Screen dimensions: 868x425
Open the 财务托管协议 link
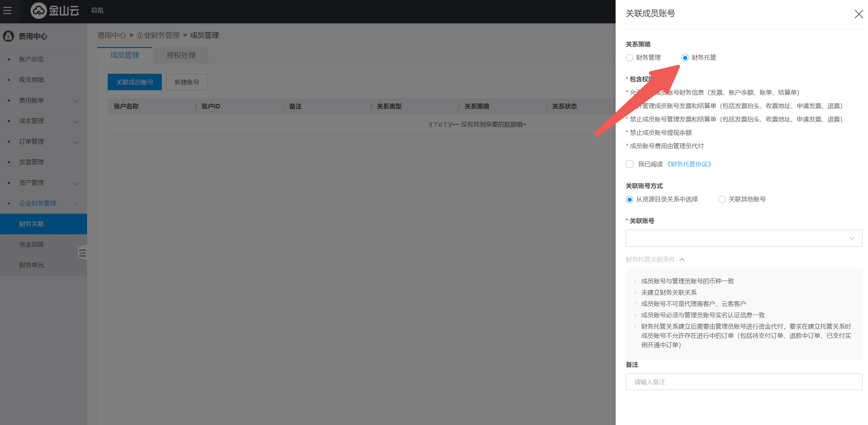pos(689,164)
